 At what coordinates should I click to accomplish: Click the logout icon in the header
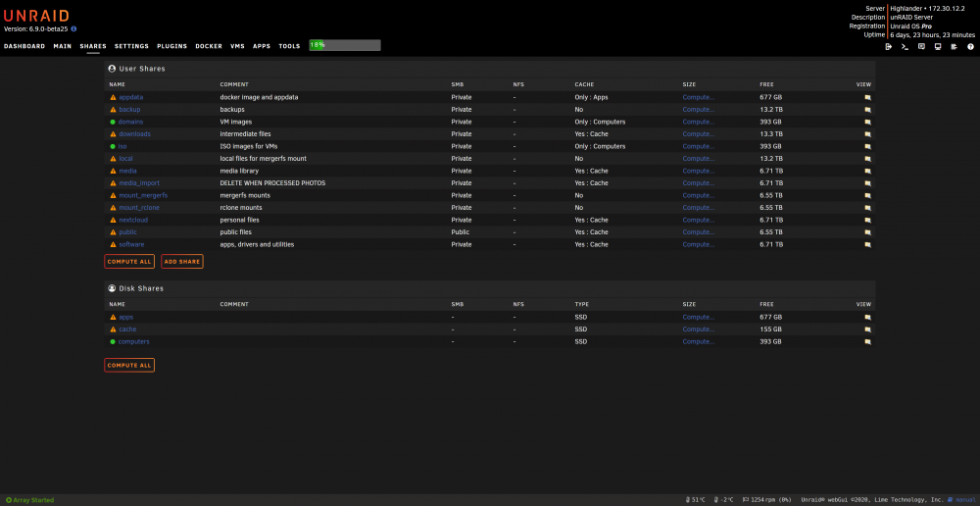(889, 46)
